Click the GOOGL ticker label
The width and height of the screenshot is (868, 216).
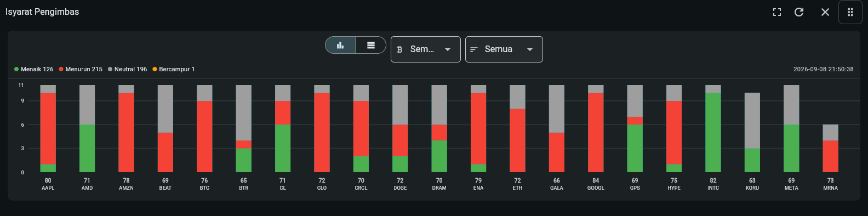pyautogui.click(x=596, y=188)
